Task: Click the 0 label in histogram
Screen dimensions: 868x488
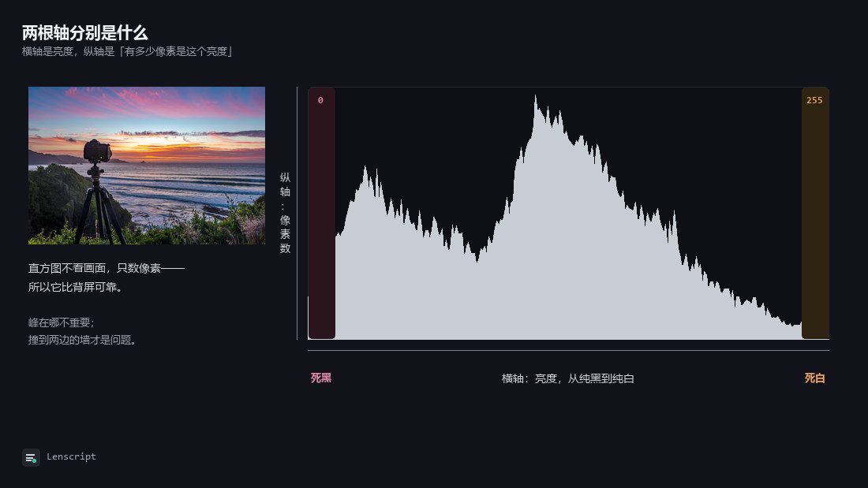Action: (x=320, y=100)
